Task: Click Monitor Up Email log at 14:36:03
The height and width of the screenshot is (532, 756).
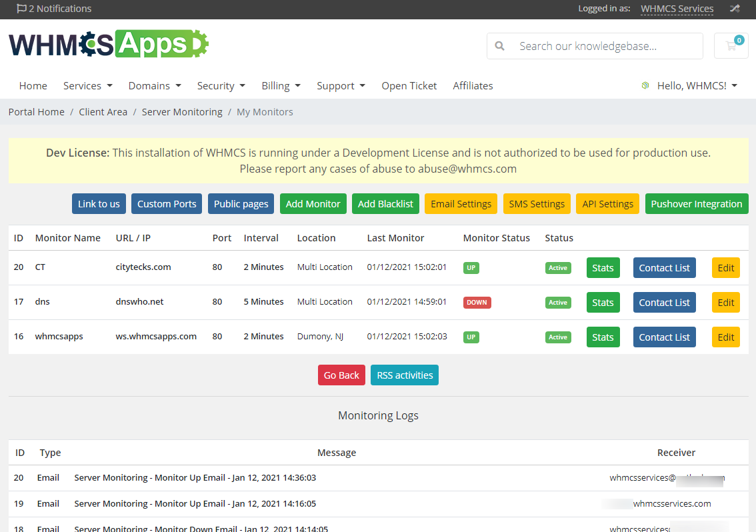Action: (195, 477)
